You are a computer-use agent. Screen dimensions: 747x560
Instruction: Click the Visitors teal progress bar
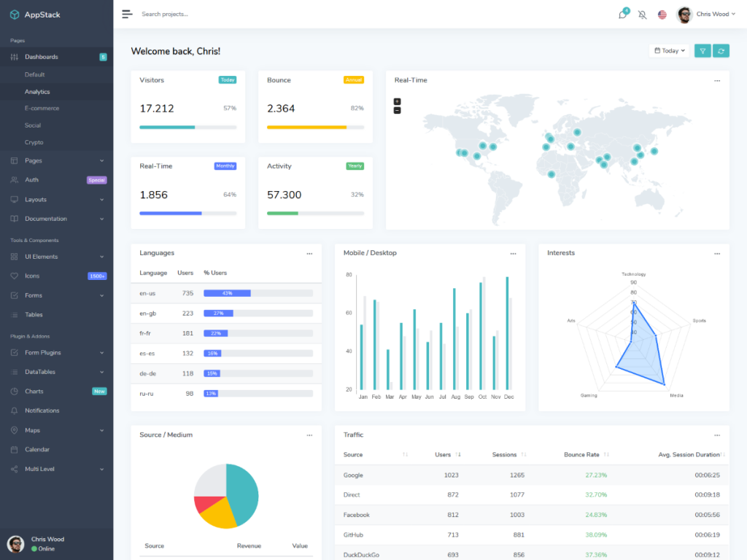coord(167,127)
